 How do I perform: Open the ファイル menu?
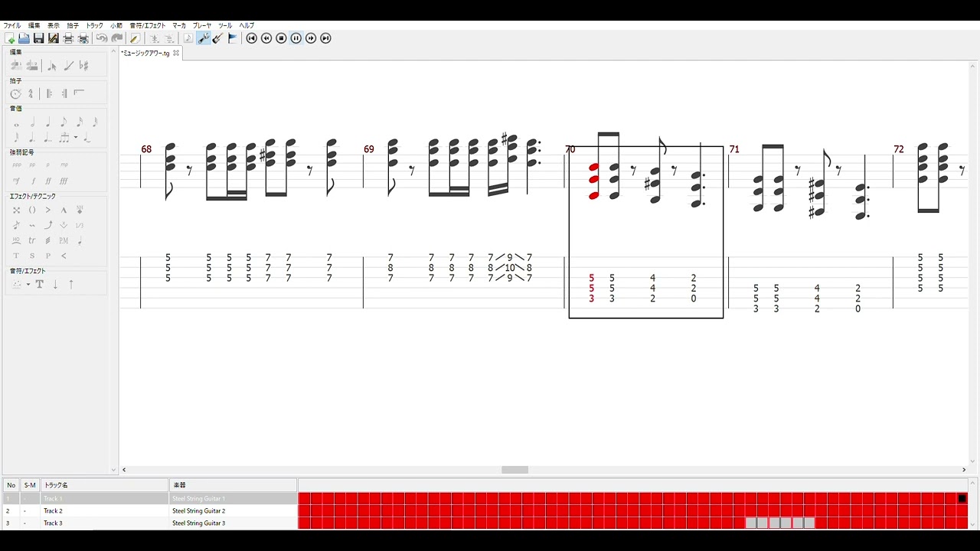click(x=12, y=25)
